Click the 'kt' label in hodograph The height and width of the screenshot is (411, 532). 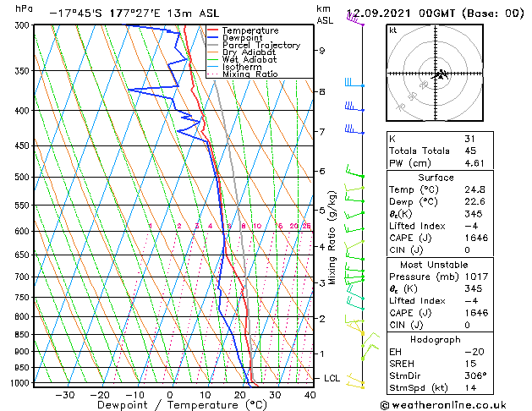pyautogui.click(x=393, y=30)
